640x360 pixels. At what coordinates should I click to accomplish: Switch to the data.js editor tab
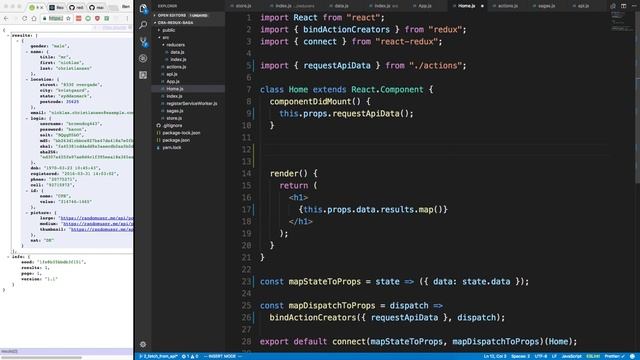[x=341, y=6]
